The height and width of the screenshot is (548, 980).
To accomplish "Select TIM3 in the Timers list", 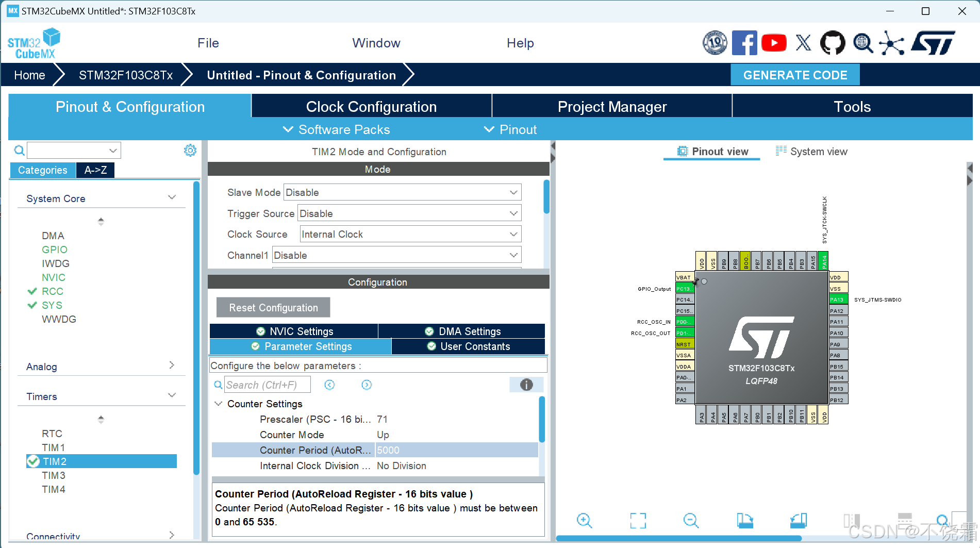I will click(54, 475).
